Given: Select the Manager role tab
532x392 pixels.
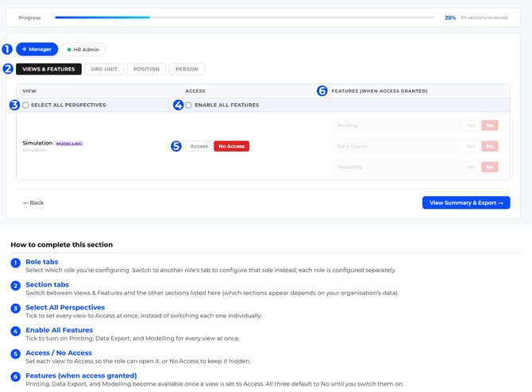Looking at the screenshot, I should click(x=37, y=49).
